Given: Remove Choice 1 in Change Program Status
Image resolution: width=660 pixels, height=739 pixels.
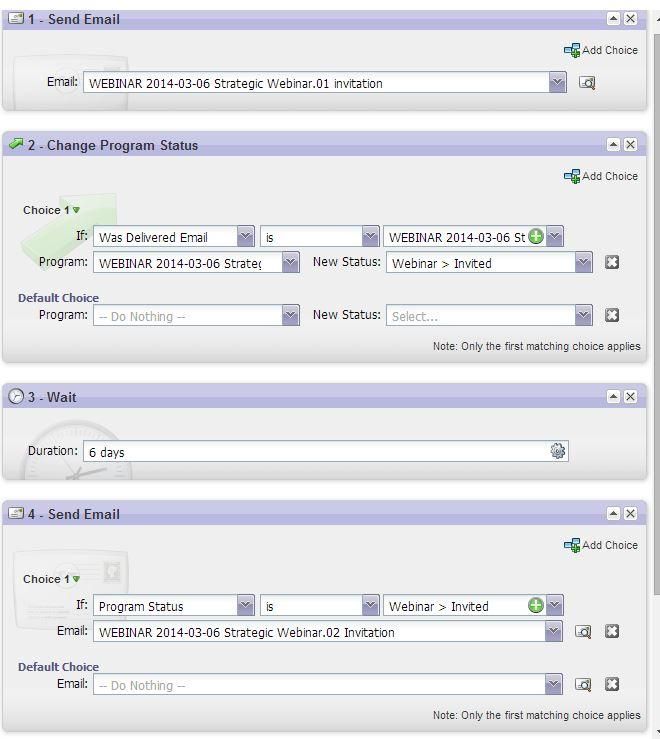Looking at the screenshot, I should click(x=612, y=263).
